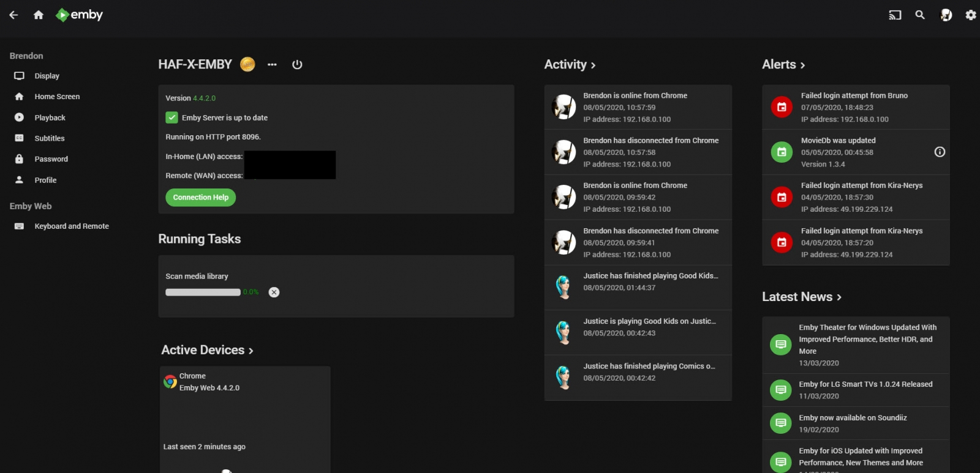This screenshot has width=980, height=473.
Task: Open the Subtitles settings menu item
Action: (49, 138)
